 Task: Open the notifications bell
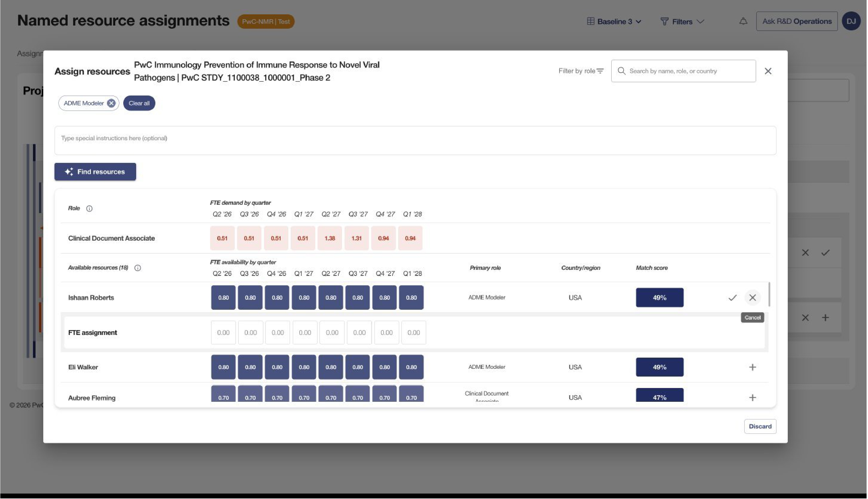click(x=743, y=22)
